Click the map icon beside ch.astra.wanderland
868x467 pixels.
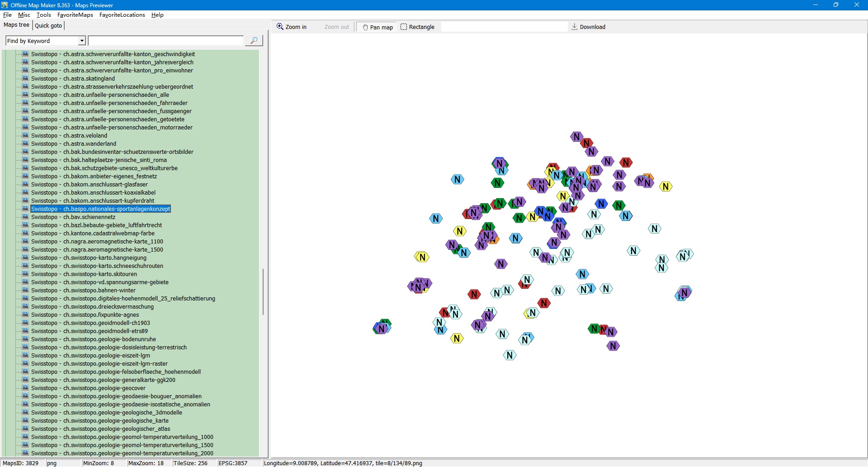pyautogui.click(x=26, y=143)
